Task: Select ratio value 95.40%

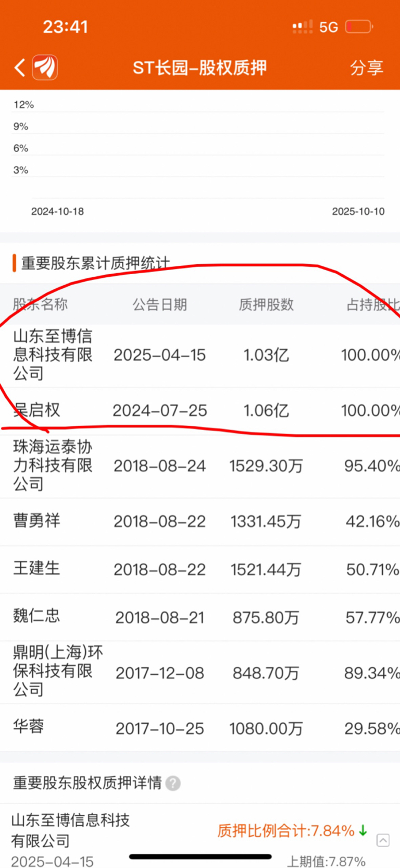Action: [x=372, y=466]
